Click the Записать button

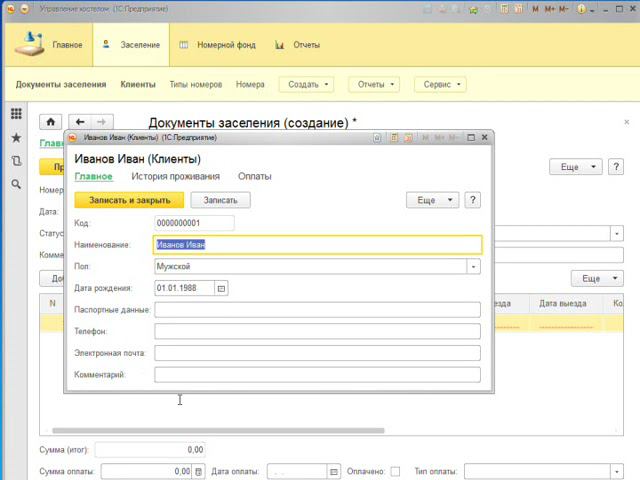[x=220, y=200]
